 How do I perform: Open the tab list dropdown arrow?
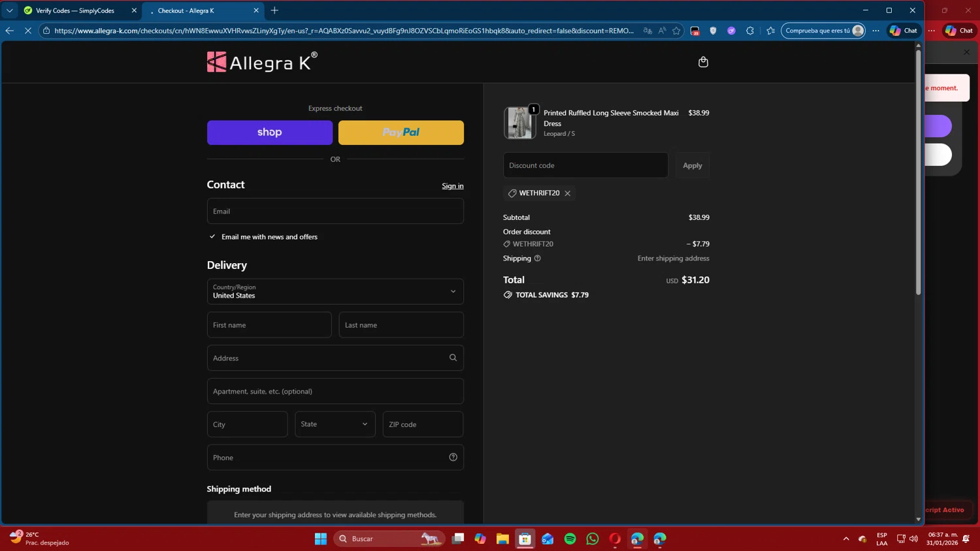(x=10, y=10)
